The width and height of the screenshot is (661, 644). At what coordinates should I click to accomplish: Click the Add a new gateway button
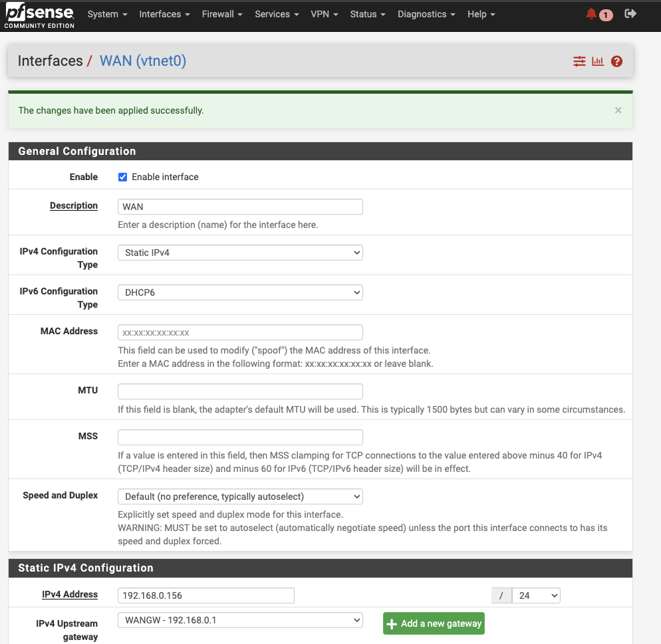[x=434, y=623]
